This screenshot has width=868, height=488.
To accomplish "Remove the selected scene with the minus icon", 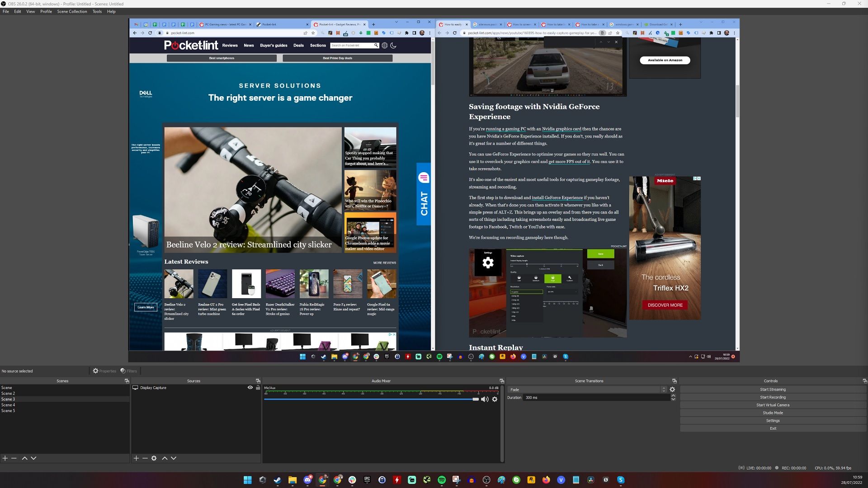I will pyautogui.click(x=14, y=458).
